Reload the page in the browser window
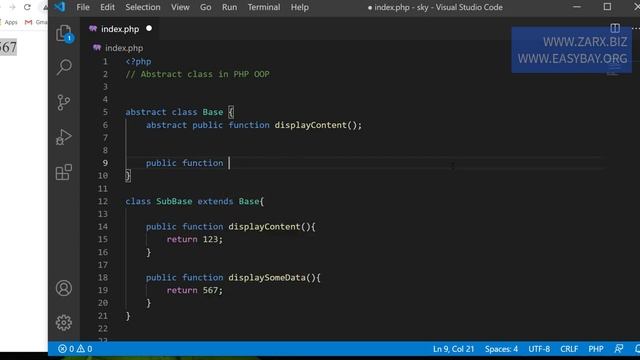This screenshot has width=640, height=360. [27, 7]
